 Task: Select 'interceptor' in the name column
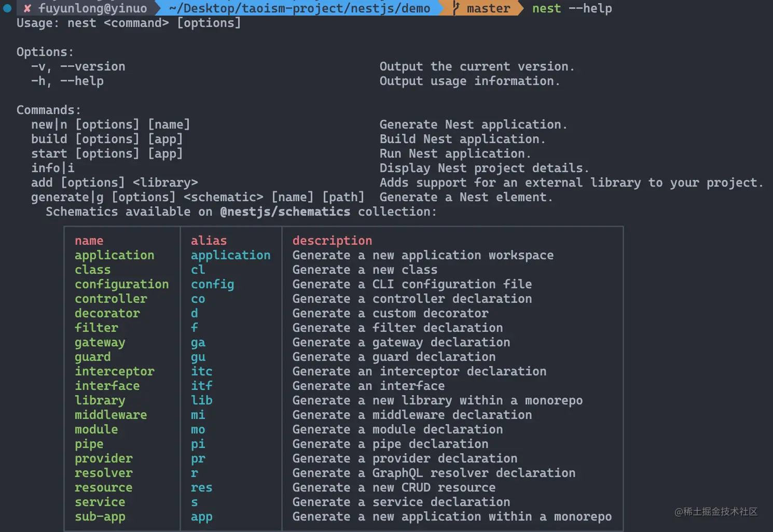pyautogui.click(x=114, y=371)
